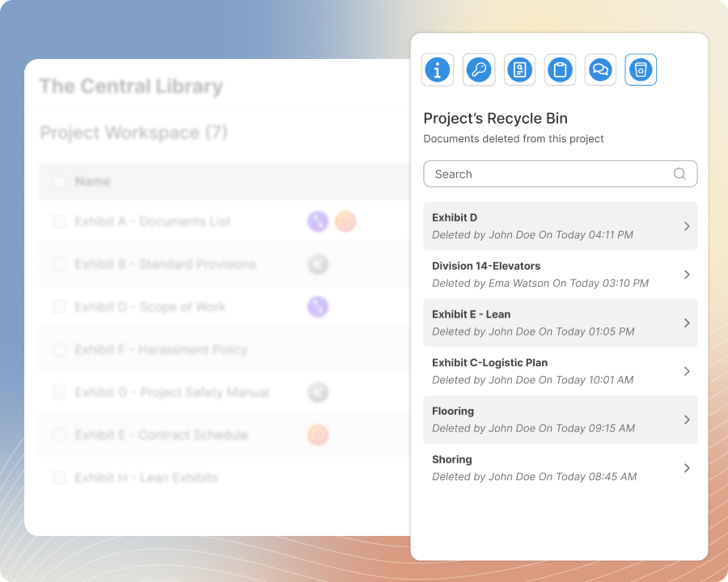Viewport: 728px width, 582px height.
Task: Click purple icon on Exhibit D - Scope row
Action: [x=318, y=307]
